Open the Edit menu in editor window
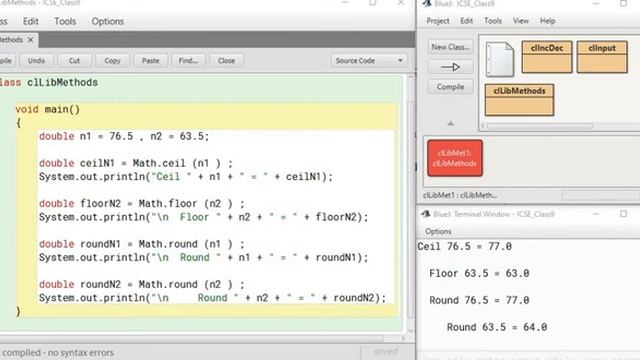Viewport: 640px width, 360px height. [31, 21]
